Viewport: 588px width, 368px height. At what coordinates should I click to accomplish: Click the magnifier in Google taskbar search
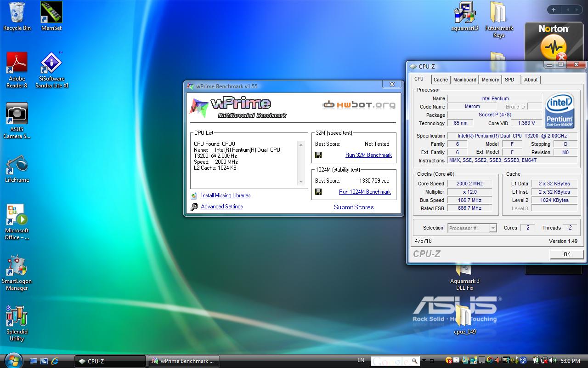[x=414, y=361]
